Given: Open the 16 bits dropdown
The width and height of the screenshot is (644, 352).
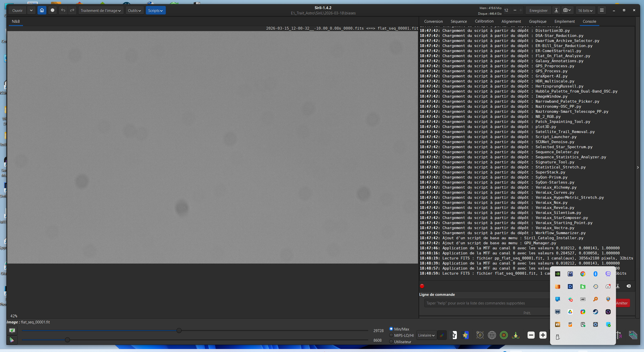Looking at the screenshot, I should 585,10.
